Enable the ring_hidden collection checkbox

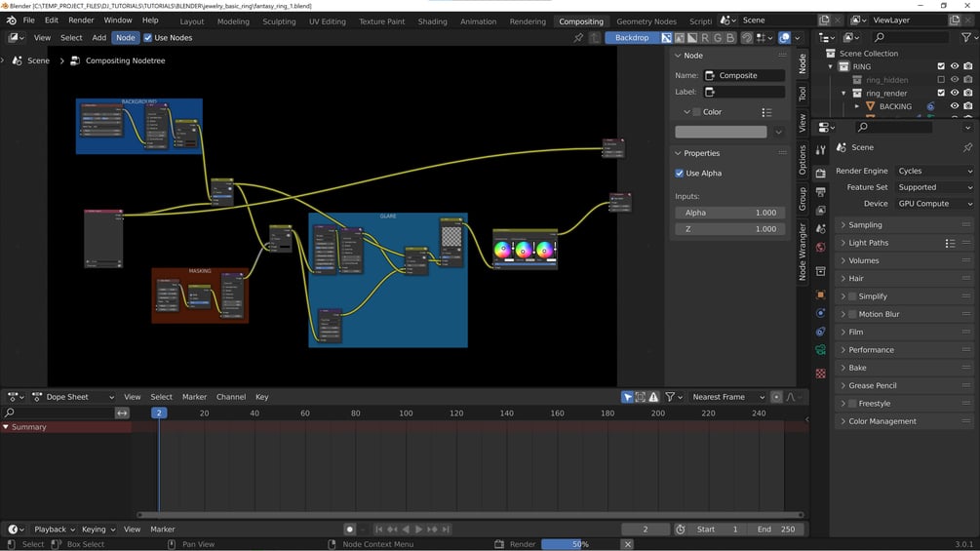click(941, 79)
